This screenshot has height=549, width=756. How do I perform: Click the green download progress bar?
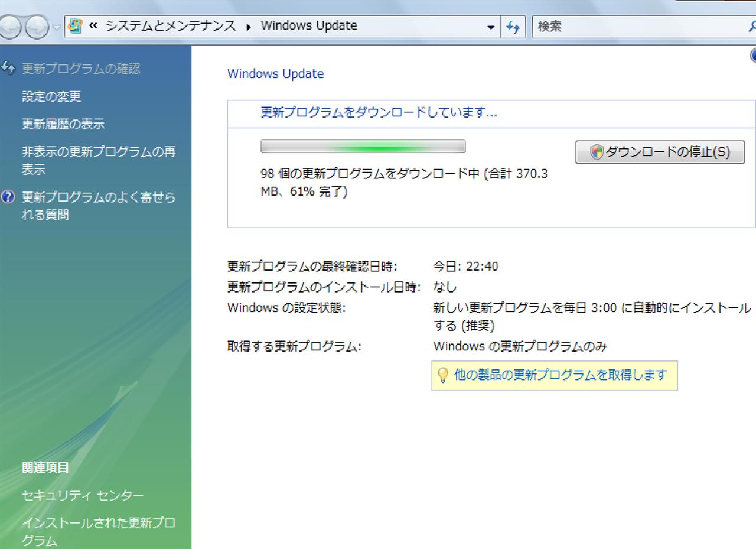363,146
